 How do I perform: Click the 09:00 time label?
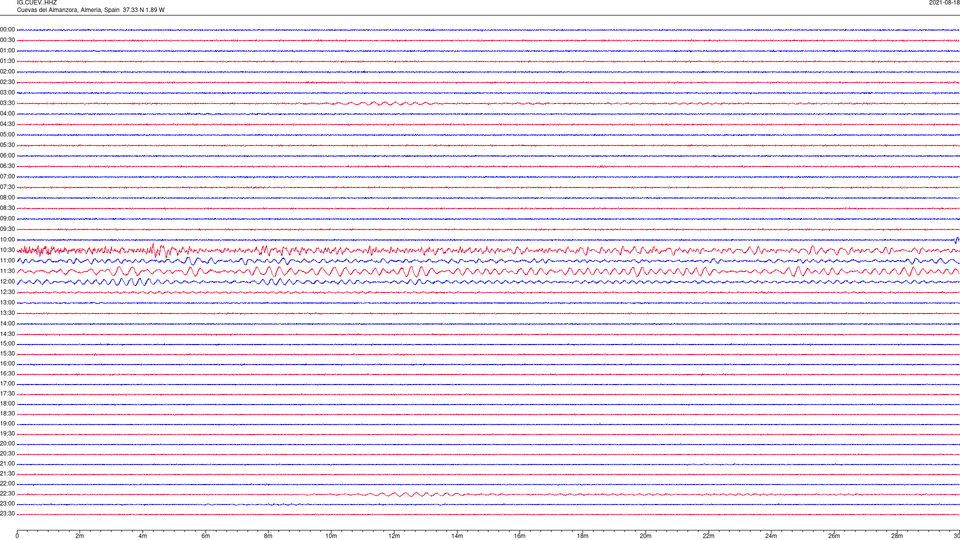coord(7,219)
